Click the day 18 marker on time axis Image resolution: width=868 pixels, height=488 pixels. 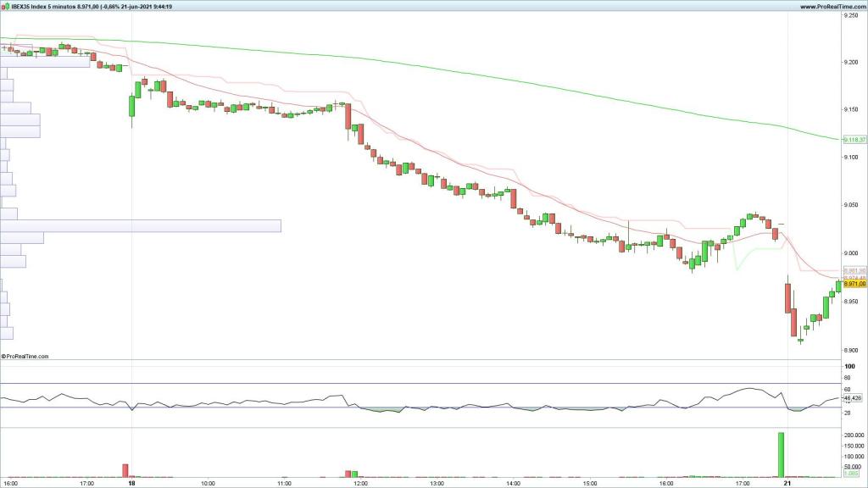click(x=131, y=483)
